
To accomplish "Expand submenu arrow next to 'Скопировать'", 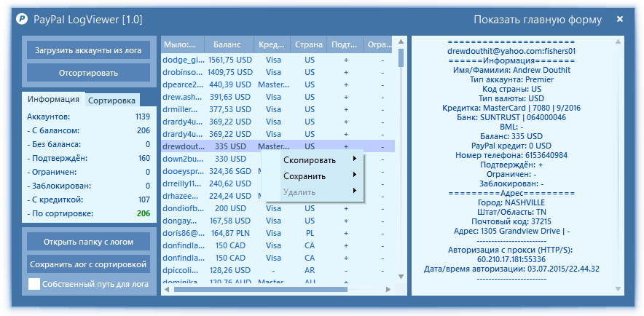I will (x=355, y=159).
